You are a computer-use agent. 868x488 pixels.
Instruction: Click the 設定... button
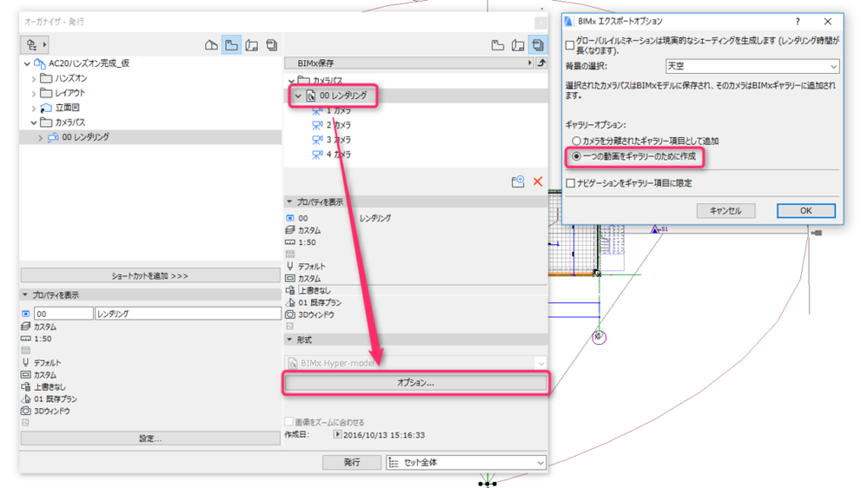click(150, 439)
